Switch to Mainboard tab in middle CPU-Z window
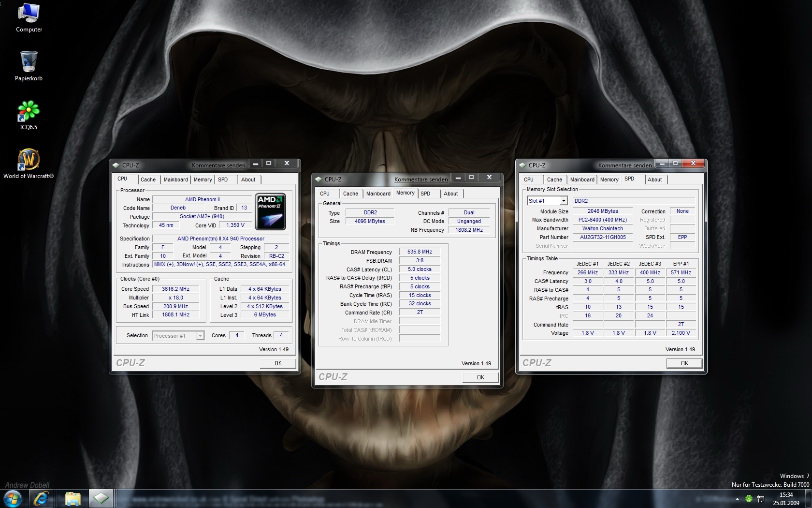Image resolution: width=812 pixels, height=508 pixels. pyautogui.click(x=378, y=194)
